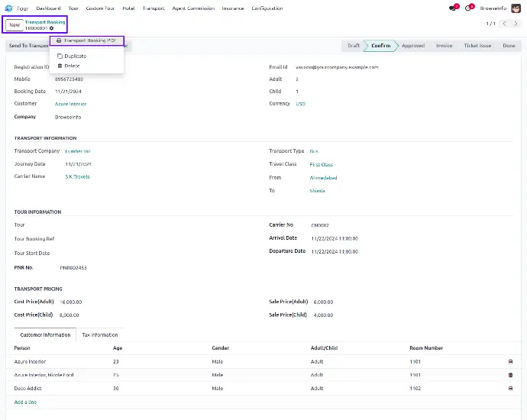Click the gear actions icon
Image resolution: width=527 pixels, height=420 pixels.
coord(52,28)
